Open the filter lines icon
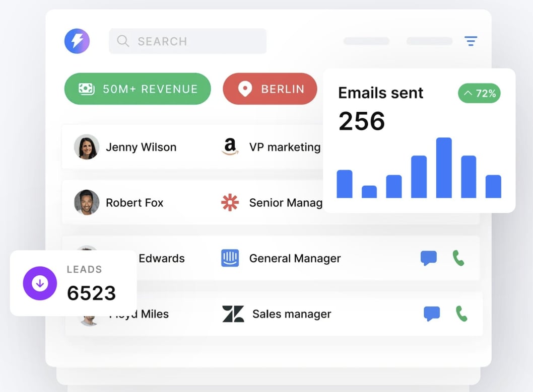Image resolution: width=533 pixels, height=392 pixels. pyautogui.click(x=471, y=41)
